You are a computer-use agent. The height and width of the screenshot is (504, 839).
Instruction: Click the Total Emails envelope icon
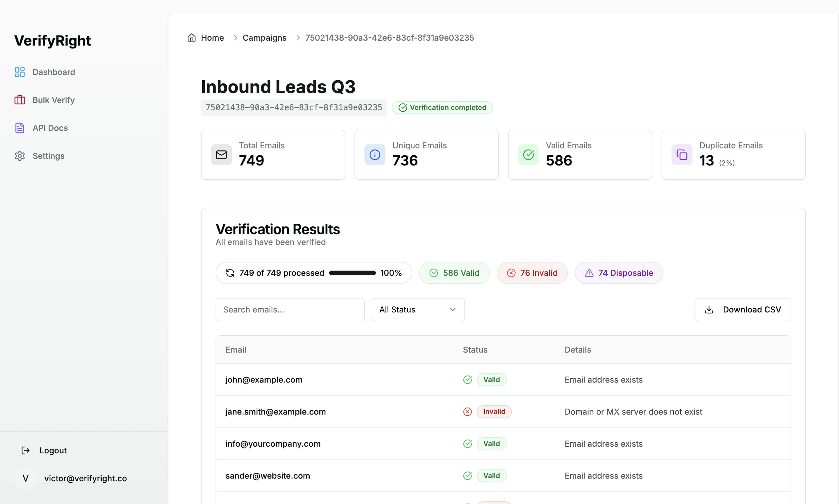pyautogui.click(x=221, y=155)
